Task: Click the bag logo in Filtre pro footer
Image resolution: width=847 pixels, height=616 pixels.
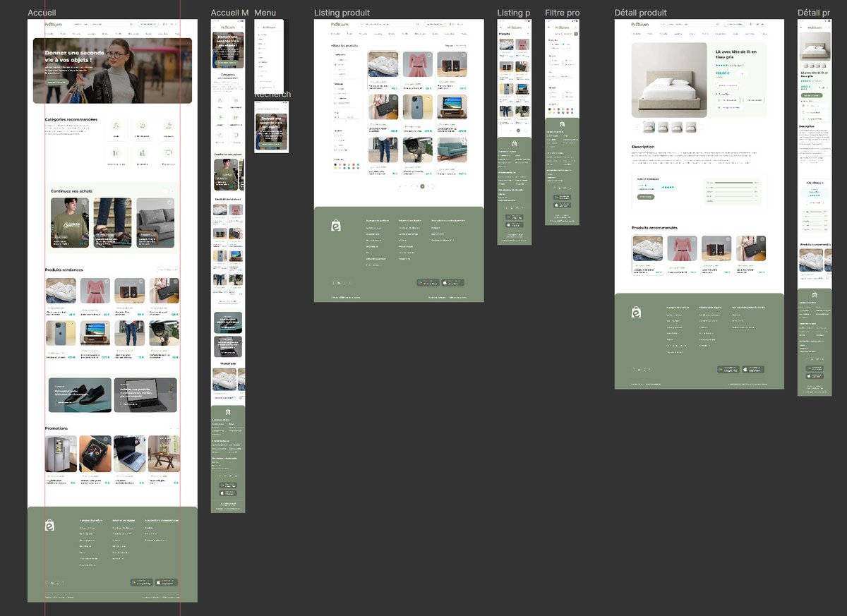Action: click(563, 124)
